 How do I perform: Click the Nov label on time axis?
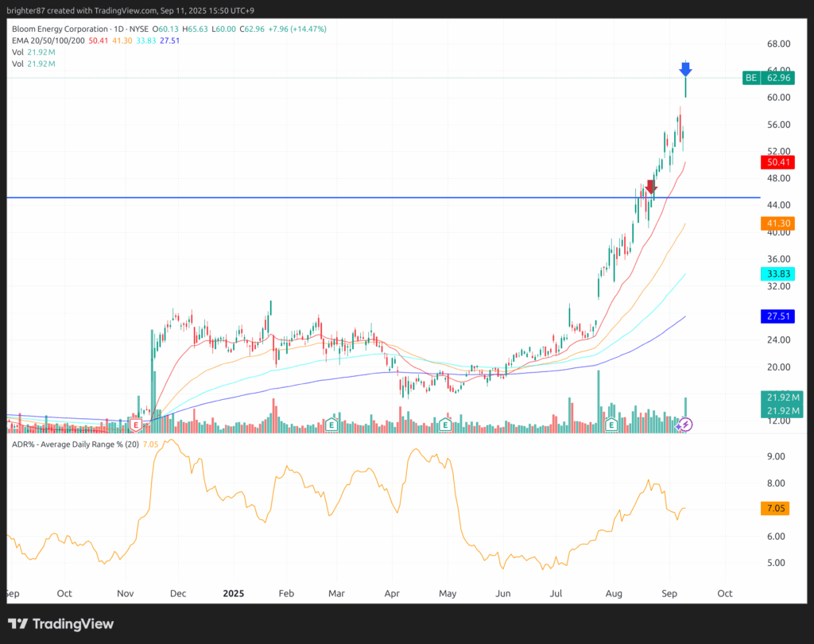(x=125, y=593)
